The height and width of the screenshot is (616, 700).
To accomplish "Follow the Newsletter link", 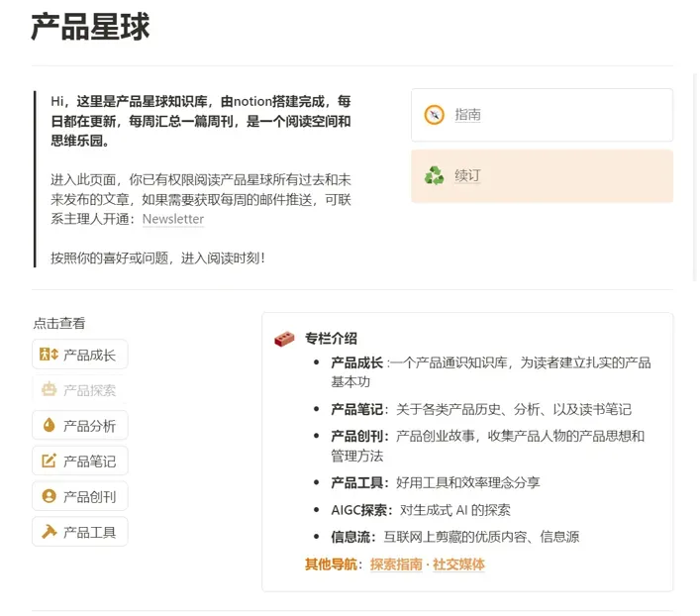I will tap(173, 219).
